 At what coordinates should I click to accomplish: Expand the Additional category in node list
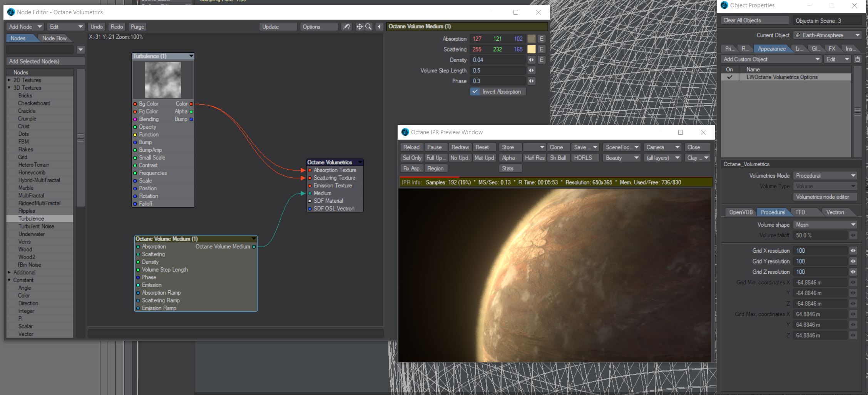coord(9,272)
